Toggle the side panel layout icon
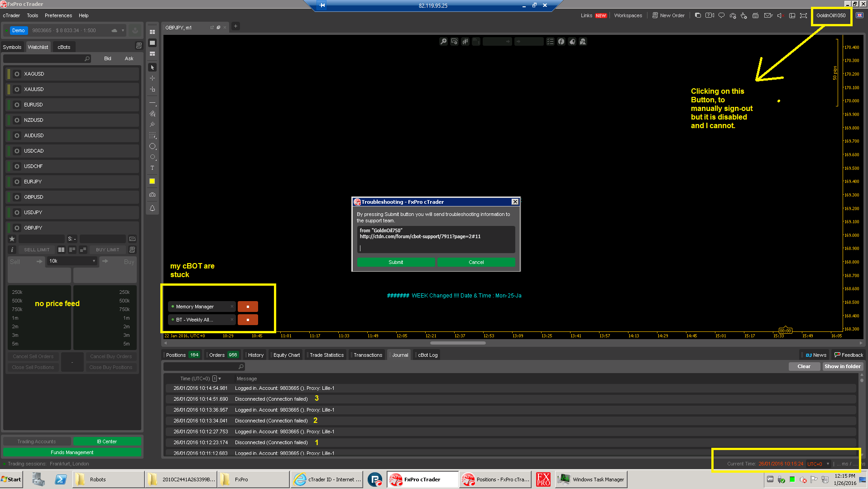This screenshot has width=868, height=489. pyautogui.click(x=792, y=15)
